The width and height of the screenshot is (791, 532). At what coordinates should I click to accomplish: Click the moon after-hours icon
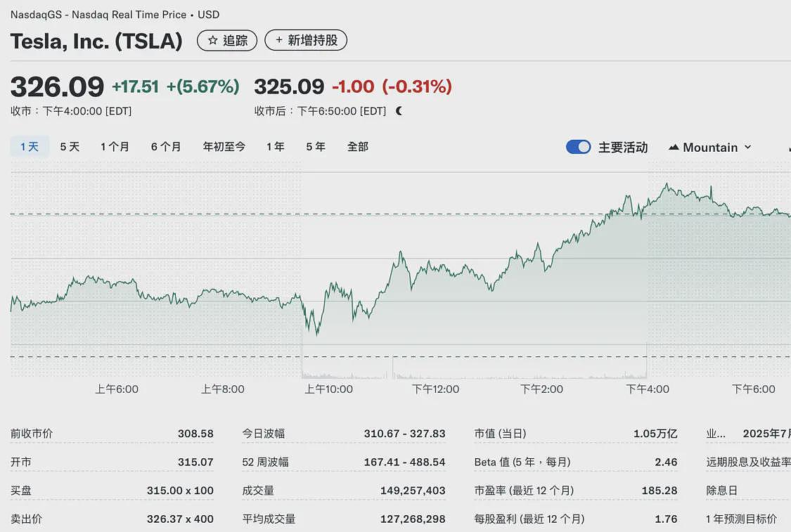coord(399,111)
